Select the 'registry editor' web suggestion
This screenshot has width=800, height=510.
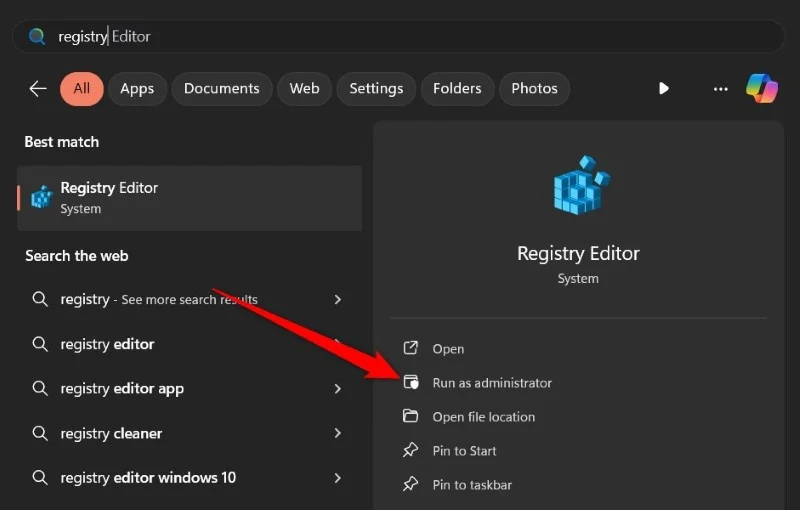coord(189,344)
